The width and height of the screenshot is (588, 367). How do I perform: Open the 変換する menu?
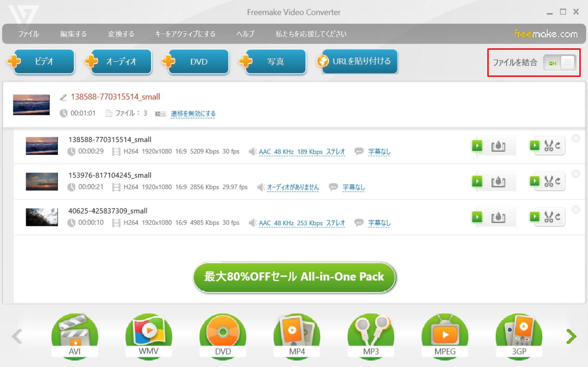click(x=121, y=34)
